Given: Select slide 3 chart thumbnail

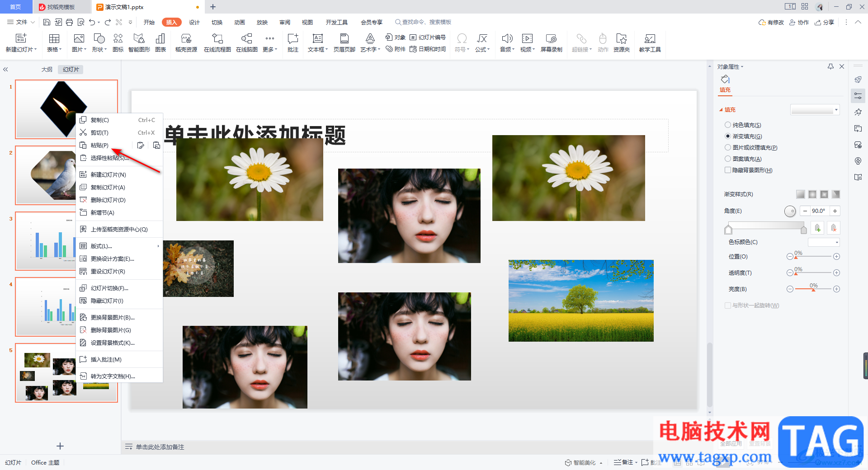Looking at the screenshot, I should point(45,241).
